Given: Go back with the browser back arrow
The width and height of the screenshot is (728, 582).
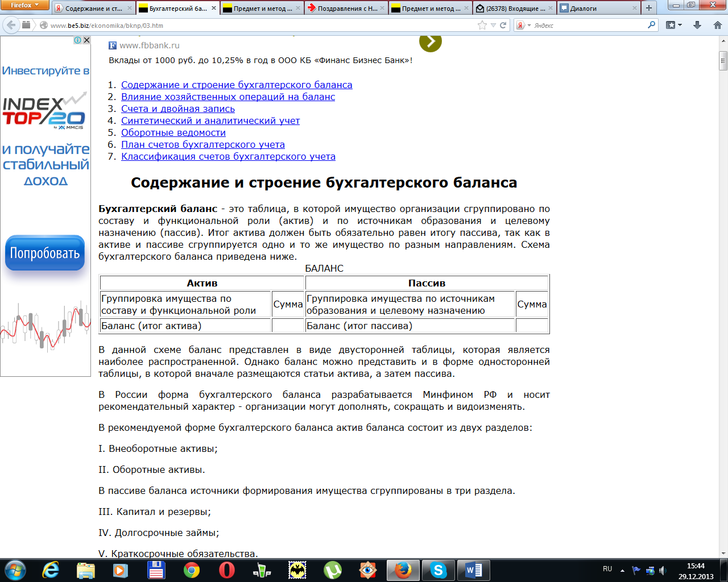Looking at the screenshot, I should (11, 25).
